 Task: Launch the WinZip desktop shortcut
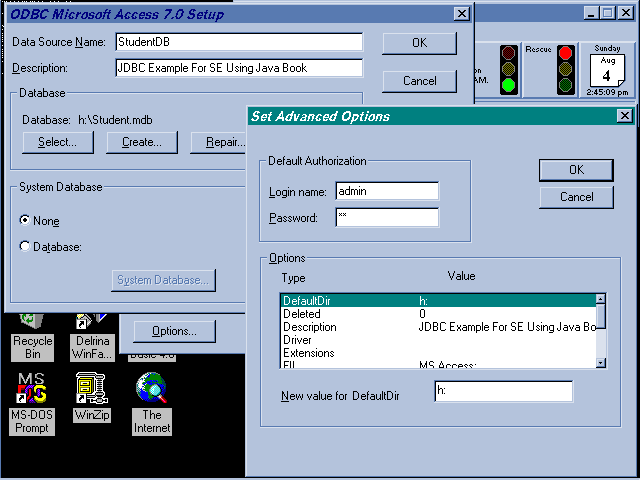point(92,397)
